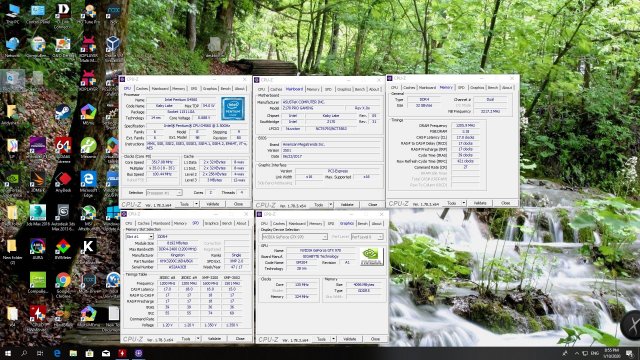
Task: Switch to SPD tab in Mainboard window
Action: pos(328,89)
